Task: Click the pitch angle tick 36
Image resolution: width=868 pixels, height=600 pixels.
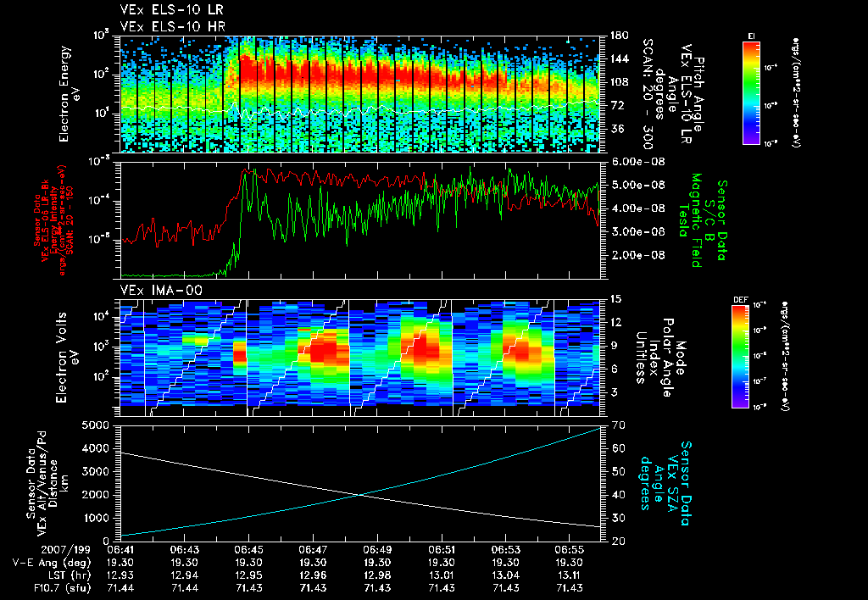Action: pyautogui.click(x=616, y=129)
